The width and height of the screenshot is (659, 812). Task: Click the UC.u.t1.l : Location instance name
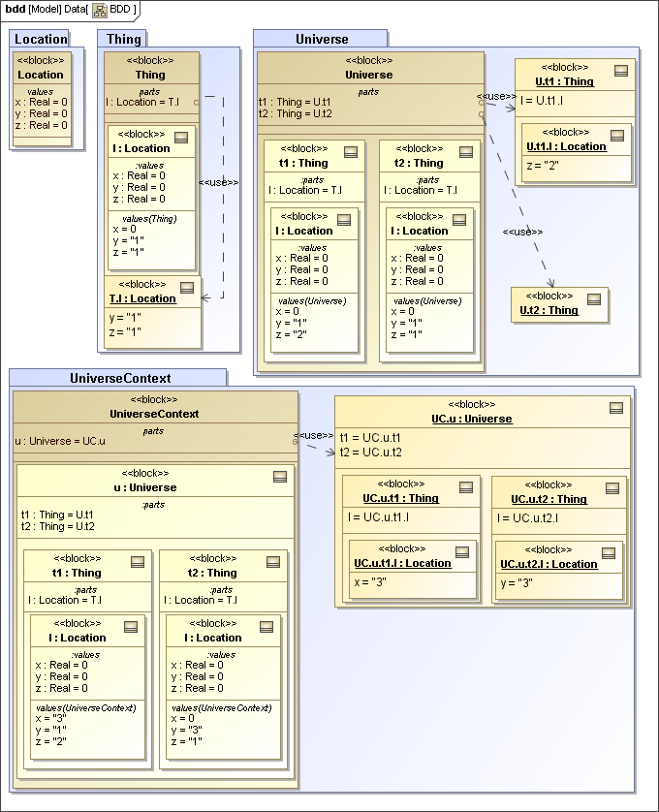click(402, 563)
